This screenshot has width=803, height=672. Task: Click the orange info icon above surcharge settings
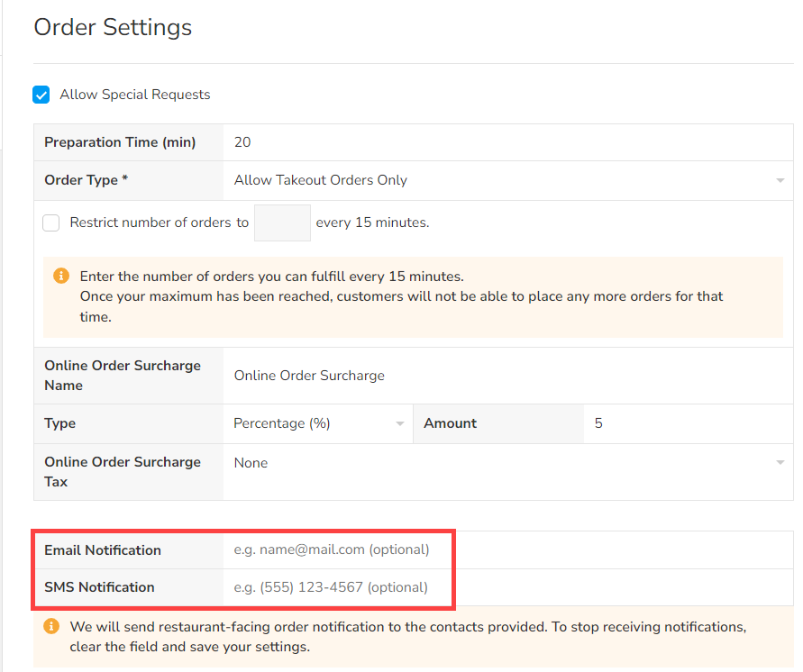coord(60,276)
